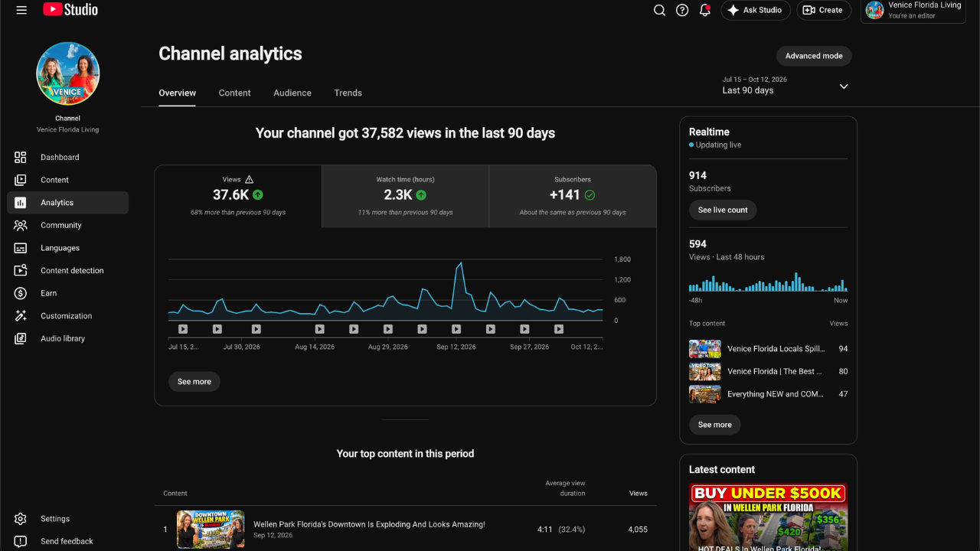The width and height of the screenshot is (980, 551).
Task: Click the Advanced mode button
Action: tap(814, 56)
